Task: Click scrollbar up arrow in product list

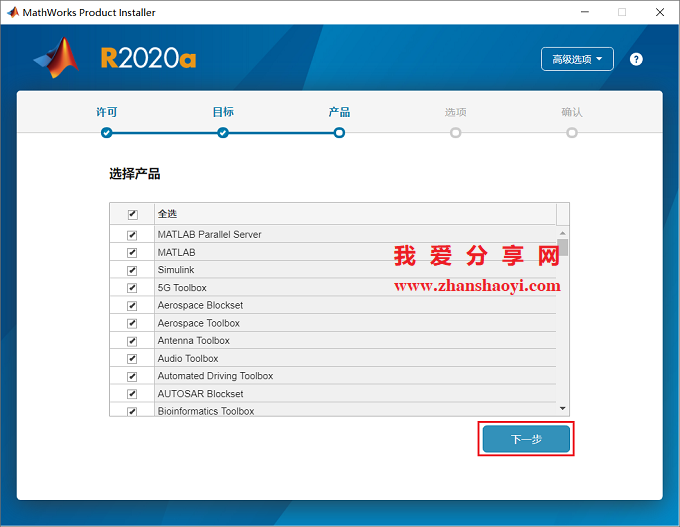Action: click(x=562, y=233)
